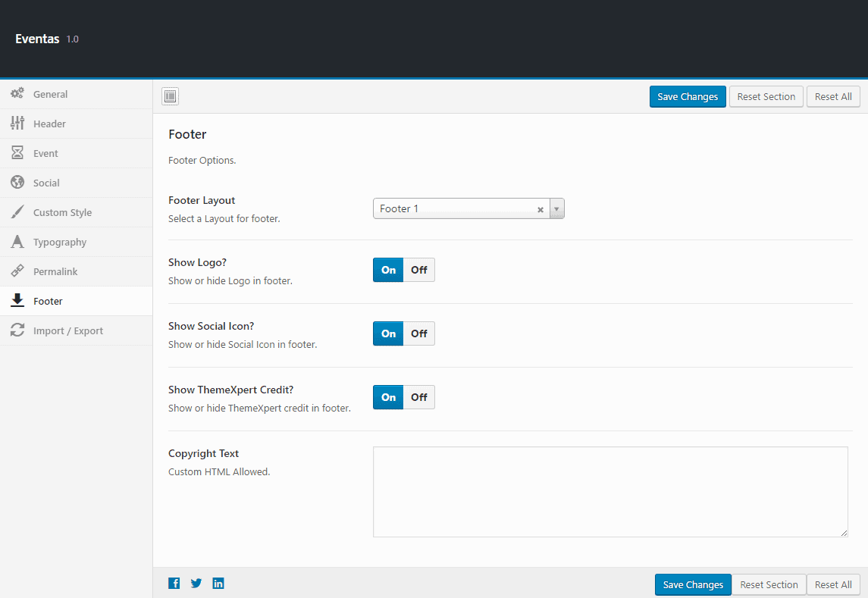868x598 pixels.
Task: Select the Header sidebar icon
Action: (17, 123)
